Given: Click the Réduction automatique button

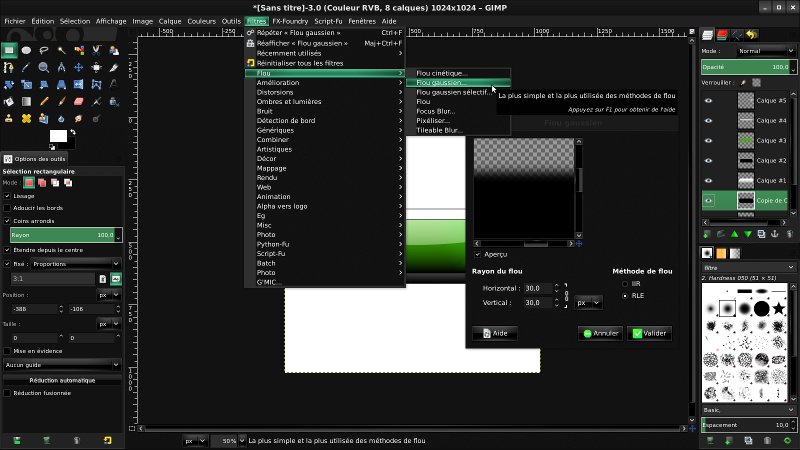Looking at the screenshot, I should 62,381.
